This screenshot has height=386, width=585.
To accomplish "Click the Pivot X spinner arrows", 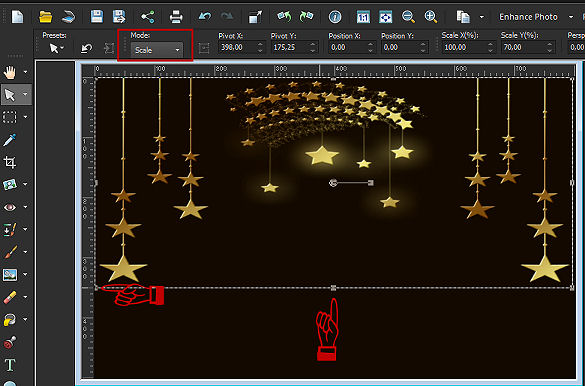I will pyautogui.click(x=260, y=47).
